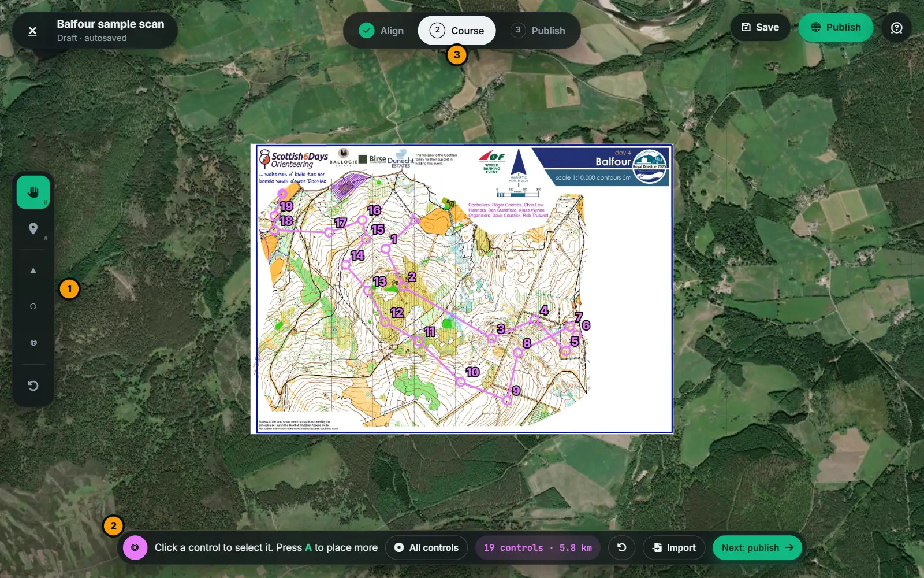Select control 5 circle on the map
The height and width of the screenshot is (578, 924).
point(565,351)
